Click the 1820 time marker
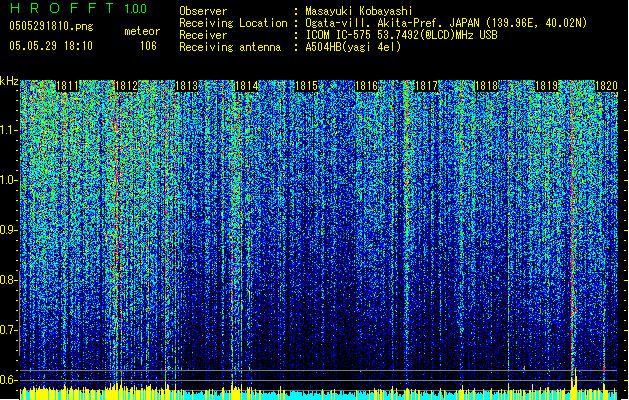The width and height of the screenshot is (629, 400). 606,86
